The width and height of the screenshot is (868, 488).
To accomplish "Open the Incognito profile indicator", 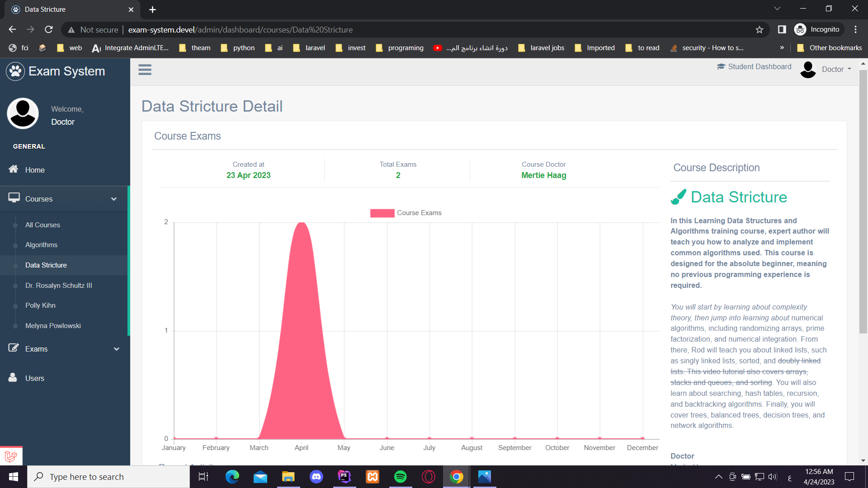I will (818, 29).
